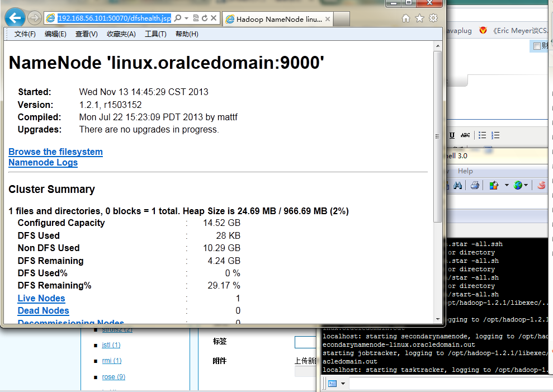Stop loading with the address bar X

point(214,18)
